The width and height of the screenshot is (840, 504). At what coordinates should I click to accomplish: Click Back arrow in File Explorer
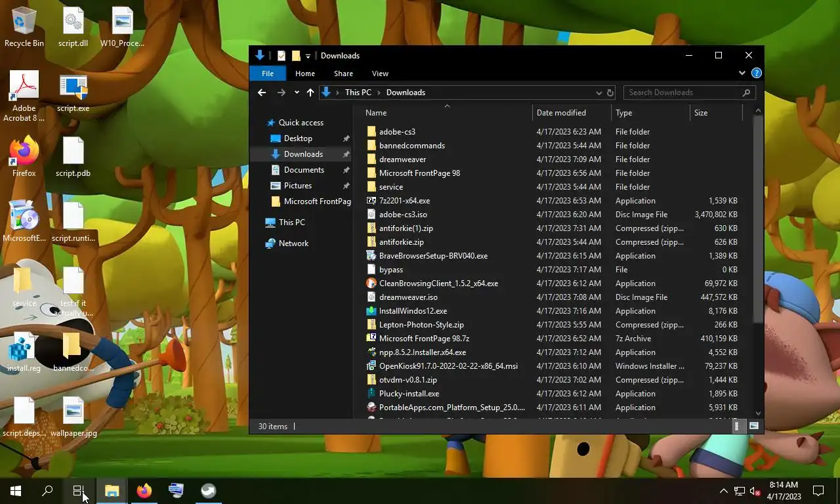pyautogui.click(x=261, y=93)
